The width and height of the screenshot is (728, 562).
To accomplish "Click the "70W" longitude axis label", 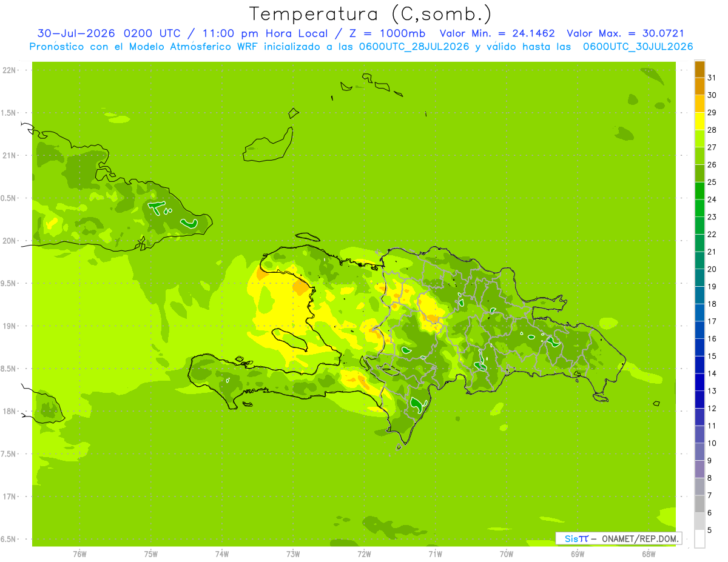I will [507, 554].
